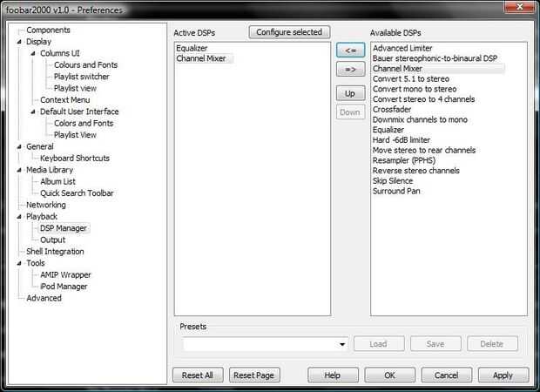Collapse the Display tree node
Image resolution: width=540 pixels, height=392 pixels.
point(19,42)
